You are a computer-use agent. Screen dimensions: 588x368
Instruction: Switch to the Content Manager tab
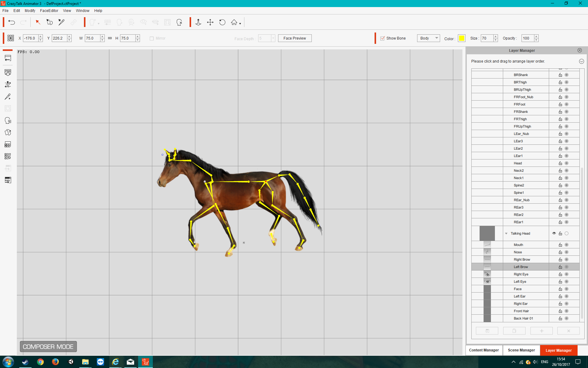coord(484,350)
